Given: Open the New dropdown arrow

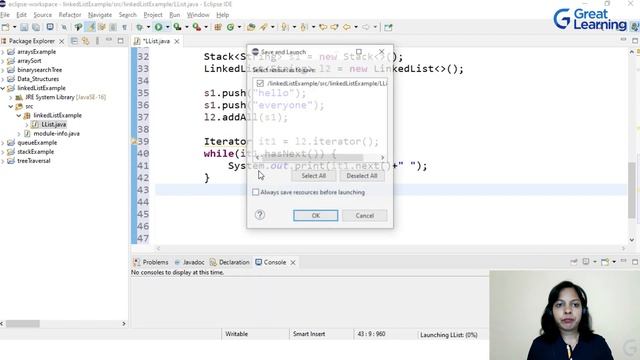Looking at the screenshot, I should click(x=14, y=27).
